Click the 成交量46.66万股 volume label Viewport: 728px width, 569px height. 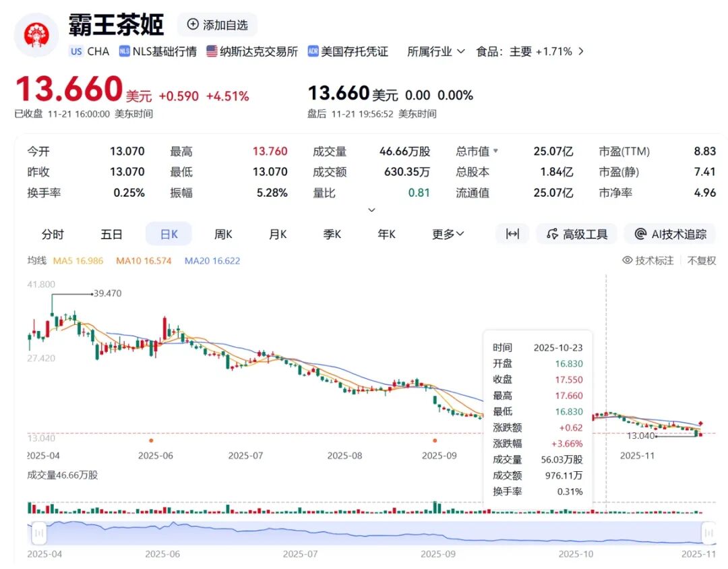pos(63,475)
